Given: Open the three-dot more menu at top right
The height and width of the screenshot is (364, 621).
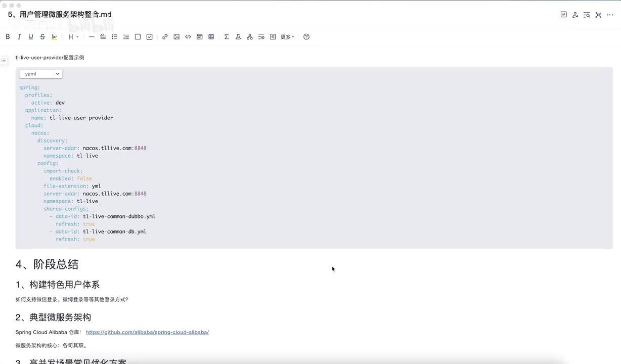Looking at the screenshot, I should click(610, 15).
